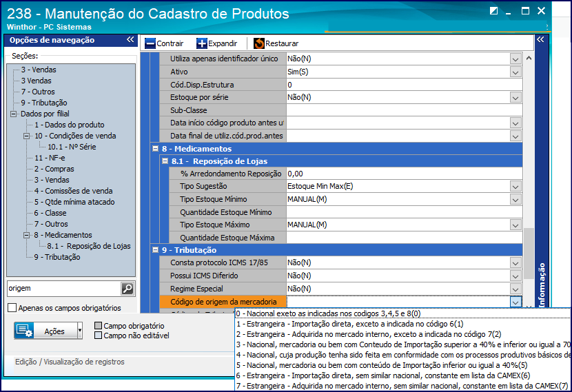Open the Tipo Estoque Máximo dropdown

tap(515, 225)
